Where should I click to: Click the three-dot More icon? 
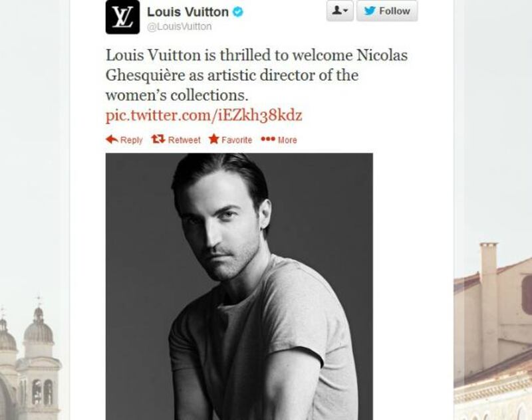coord(268,139)
